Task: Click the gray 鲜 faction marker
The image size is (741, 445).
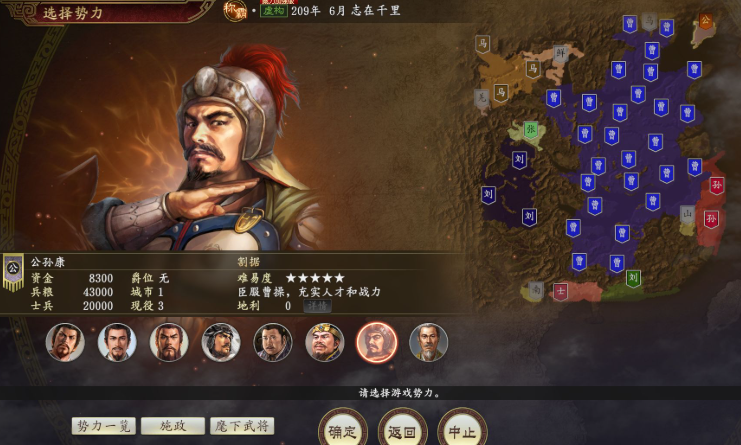Action: 560,54
